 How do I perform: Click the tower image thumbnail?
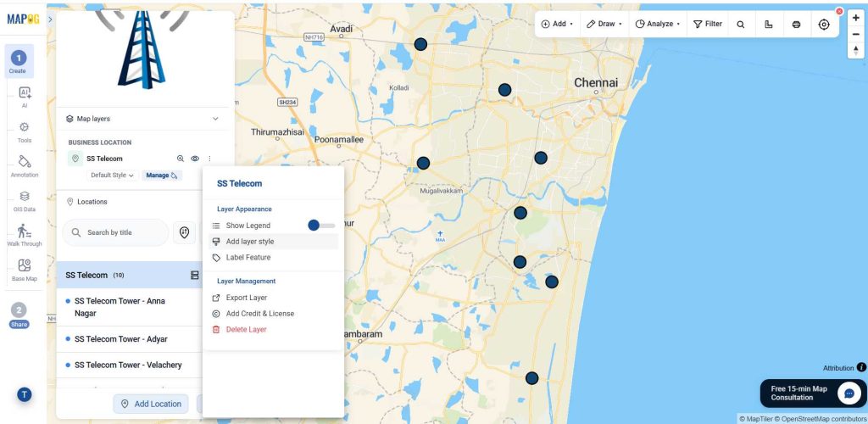click(x=142, y=50)
